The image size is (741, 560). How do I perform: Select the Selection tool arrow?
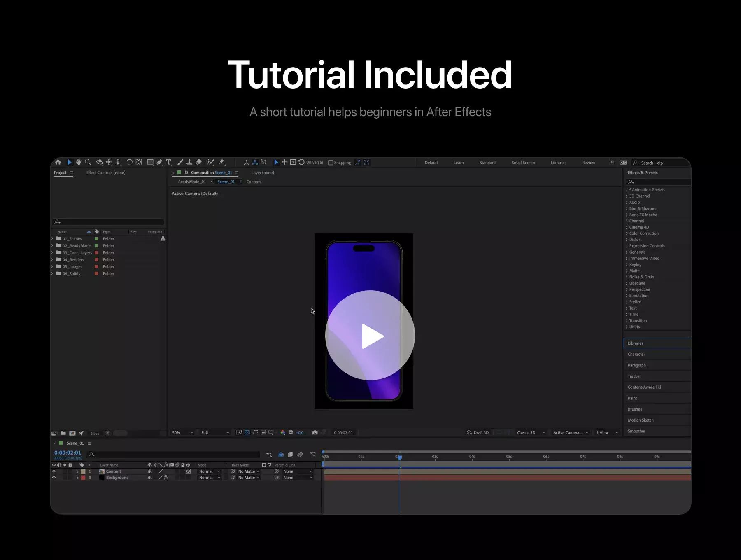[x=70, y=162]
